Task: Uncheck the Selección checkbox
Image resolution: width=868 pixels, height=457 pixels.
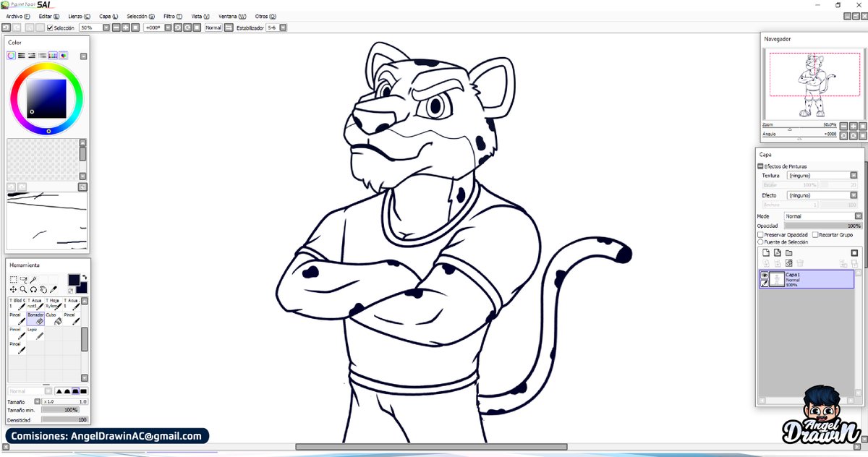Action: pyautogui.click(x=50, y=28)
